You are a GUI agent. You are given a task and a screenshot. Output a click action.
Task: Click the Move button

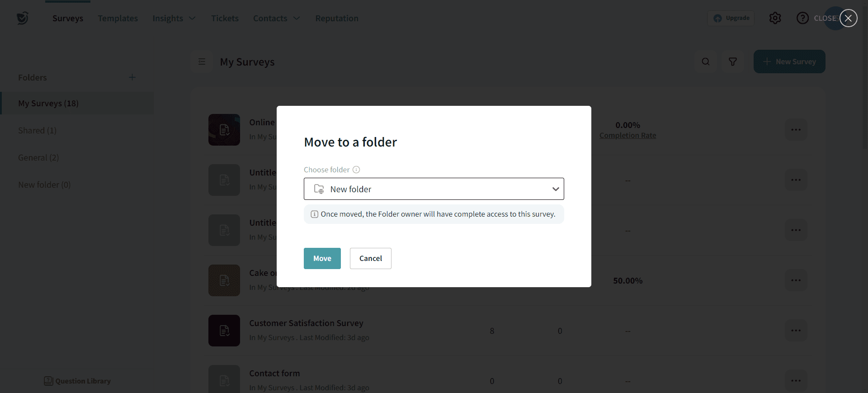[x=322, y=258]
